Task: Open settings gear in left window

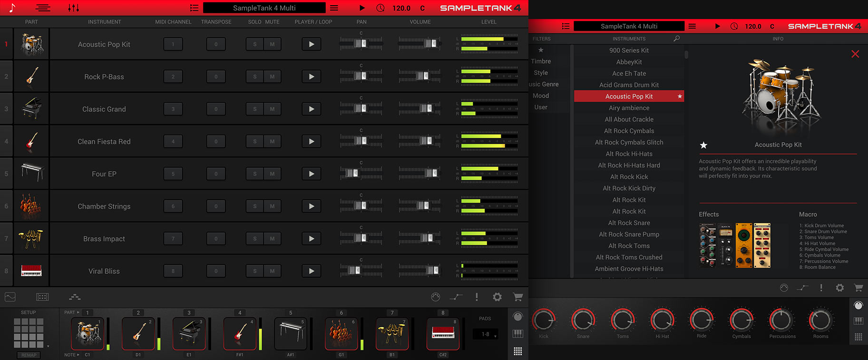Action: pos(497,297)
